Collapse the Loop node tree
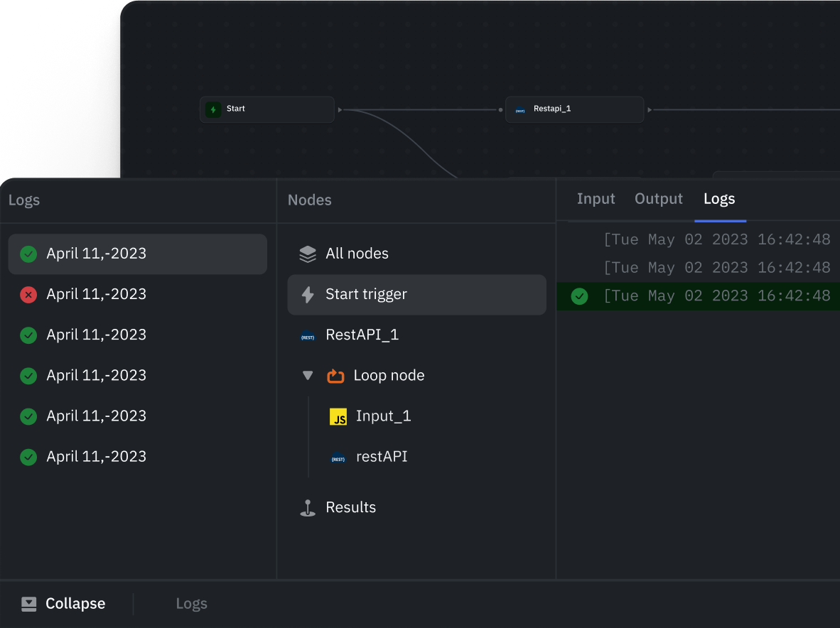840x628 pixels. pyautogui.click(x=308, y=375)
